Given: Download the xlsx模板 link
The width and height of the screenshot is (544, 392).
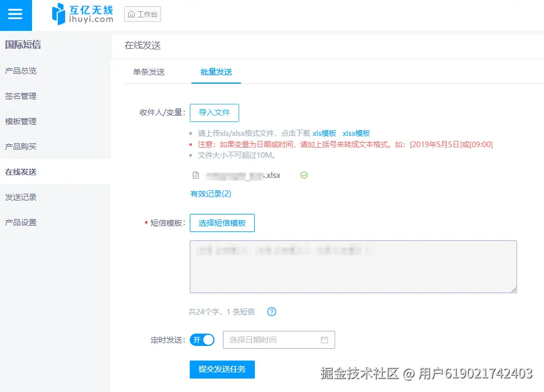Looking at the screenshot, I should tap(356, 133).
